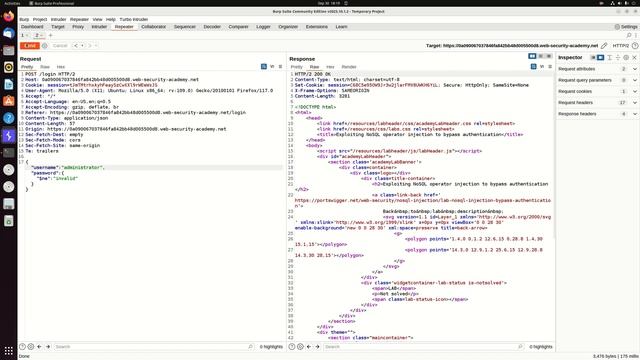Open the Learn tab
This screenshot has width=640, height=360.
[x=341, y=27]
